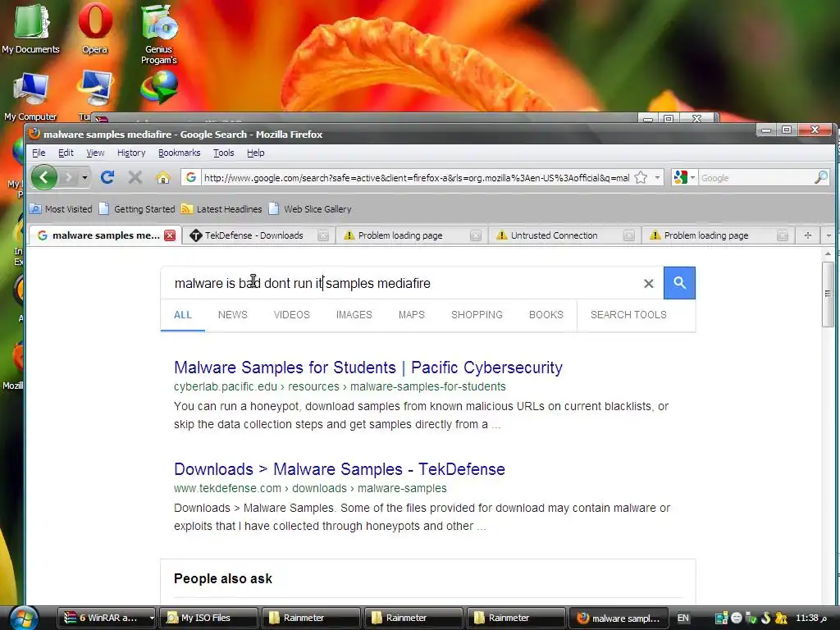Reload the page with the blue Refresh icon
Image resolution: width=840 pixels, height=630 pixels.
point(107,177)
